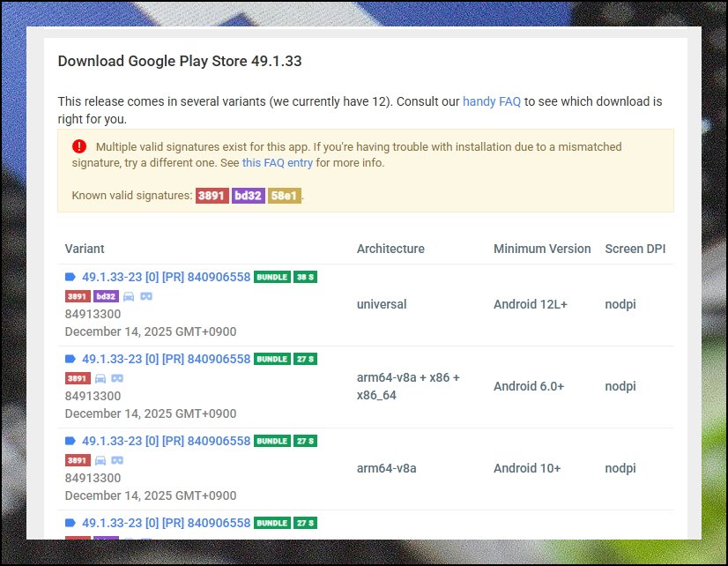Click the BUNDLE badge in the Android 12L+ row
The height and width of the screenshot is (566, 728).
(272, 277)
